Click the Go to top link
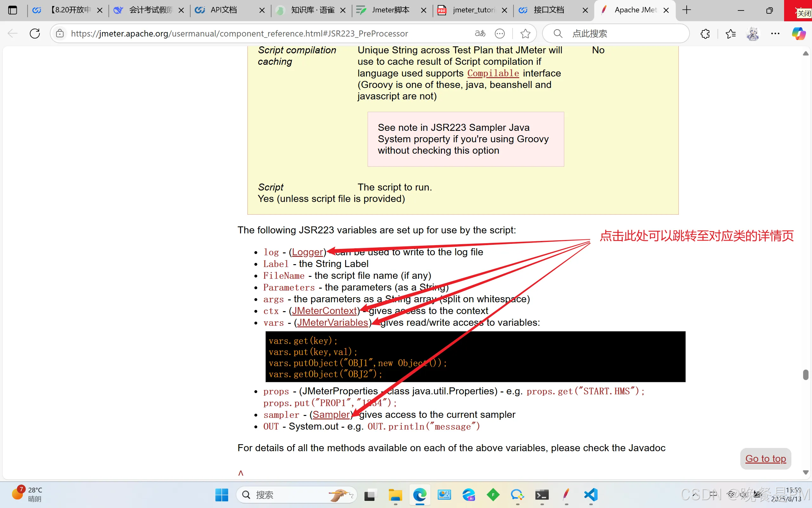Viewport: 812px width, 508px height. point(765,458)
